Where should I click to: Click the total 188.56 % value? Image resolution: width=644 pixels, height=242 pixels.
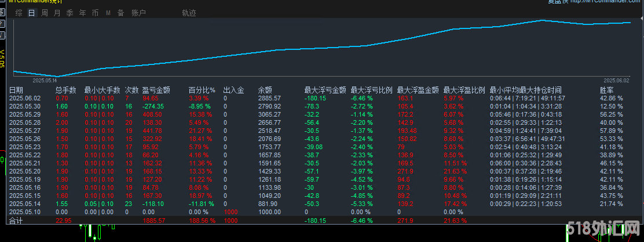(x=202, y=221)
